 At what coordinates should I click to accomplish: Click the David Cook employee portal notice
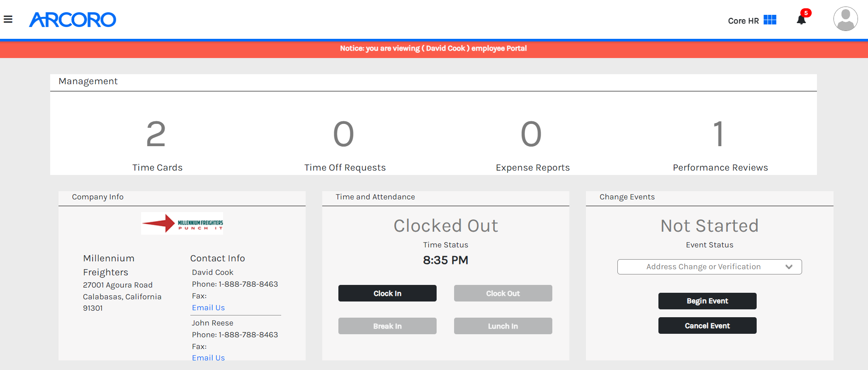click(x=434, y=48)
